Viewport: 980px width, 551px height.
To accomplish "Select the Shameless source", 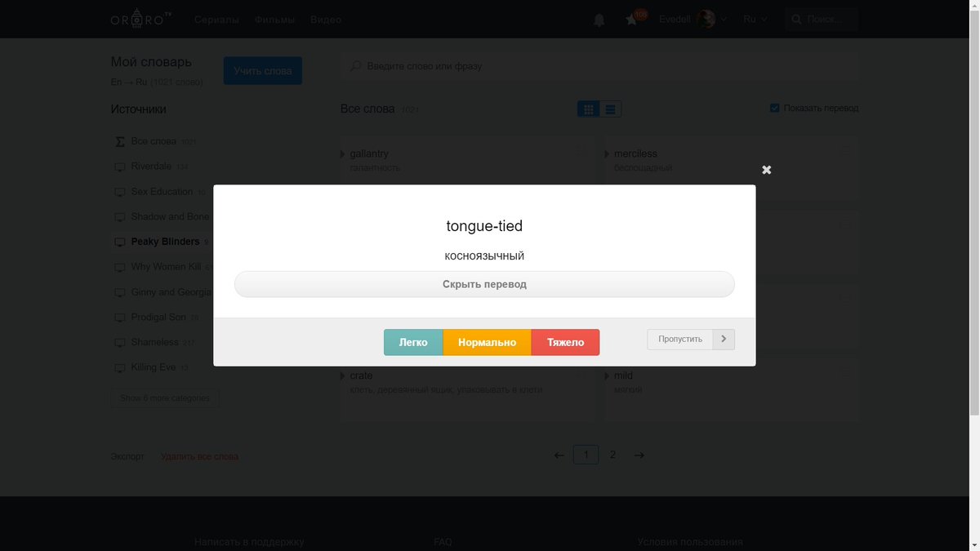I will [155, 342].
